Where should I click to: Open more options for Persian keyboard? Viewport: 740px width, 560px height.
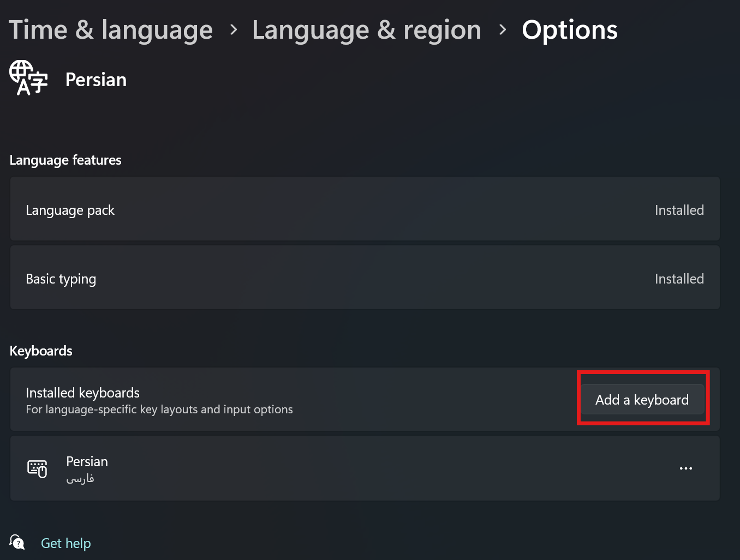(686, 468)
